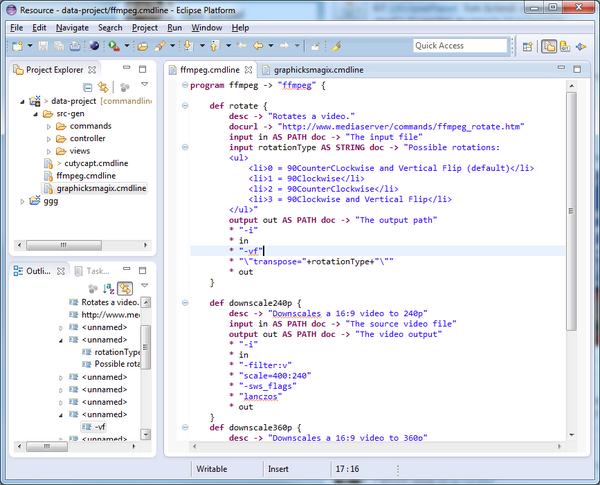Image resolution: width=600 pixels, height=485 pixels.
Task: Toggle the highlighter mark occurrences icon
Action: [x=336, y=46]
